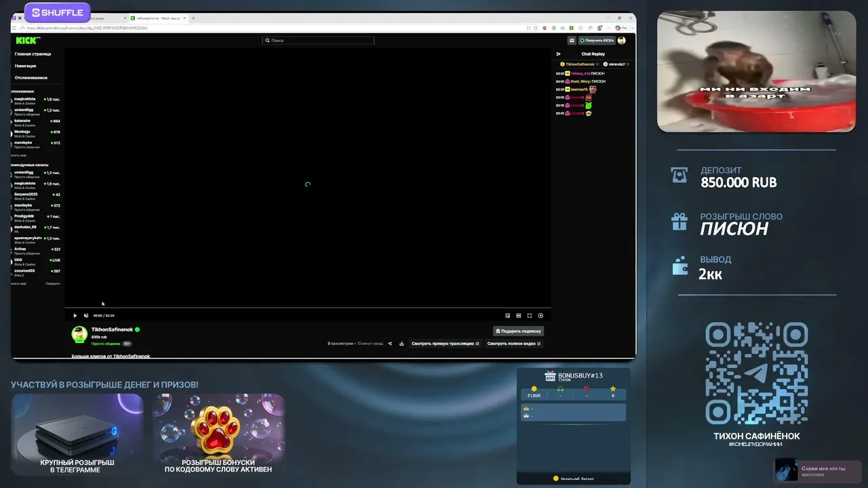868x488 pixels.
Task: Open Prodigyddk recommended channel
Action: coord(37,217)
